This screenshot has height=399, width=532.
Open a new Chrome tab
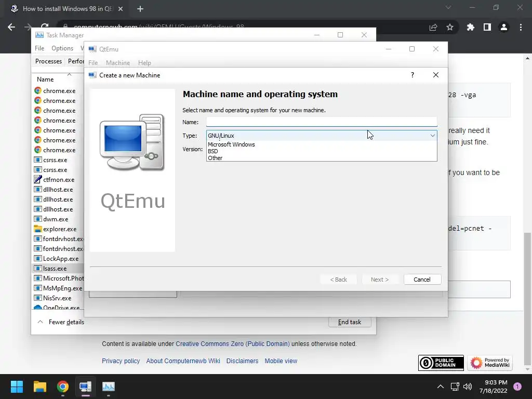tap(140, 9)
